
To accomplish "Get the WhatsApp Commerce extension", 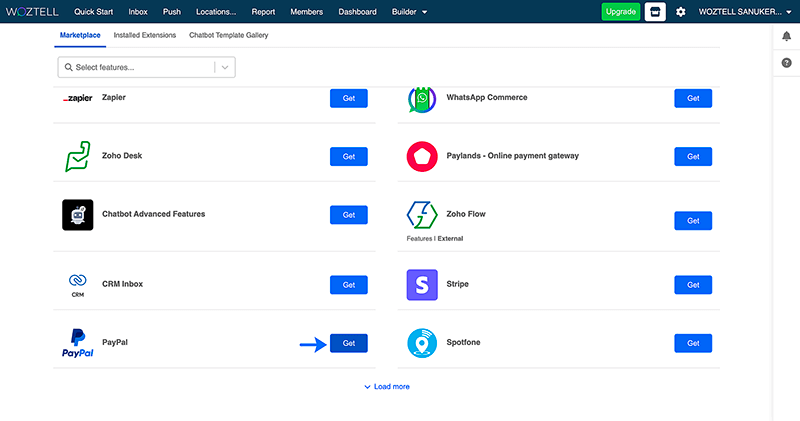I will pyautogui.click(x=693, y=98).
